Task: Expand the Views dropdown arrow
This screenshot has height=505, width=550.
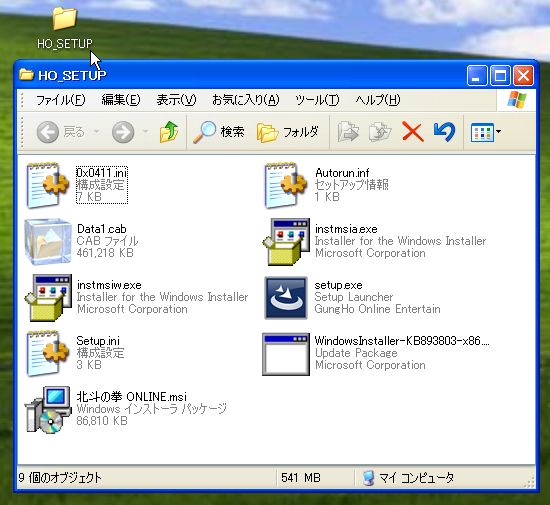Action: coord(498,132)
